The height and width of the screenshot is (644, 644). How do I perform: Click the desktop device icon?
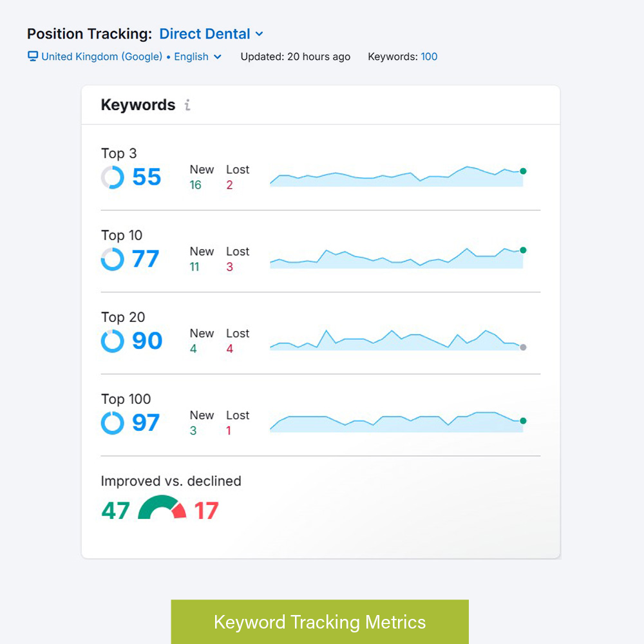(x=33, y=57)
